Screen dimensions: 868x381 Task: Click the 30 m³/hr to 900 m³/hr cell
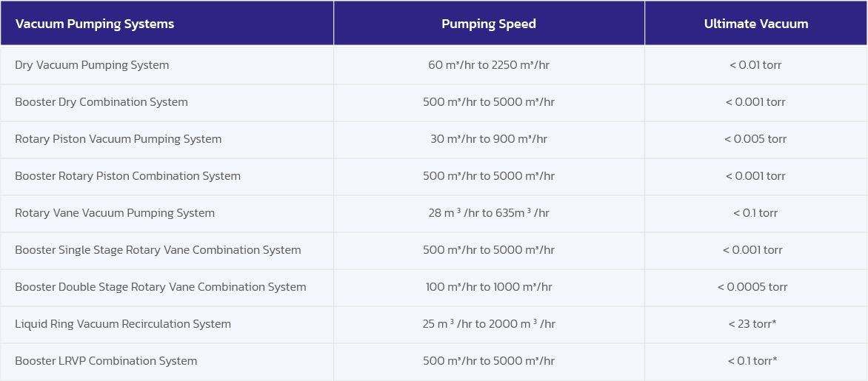click(489, 139)
